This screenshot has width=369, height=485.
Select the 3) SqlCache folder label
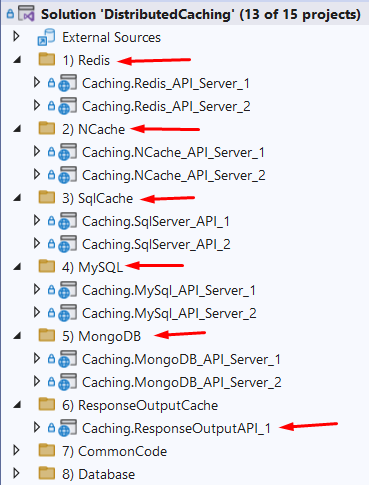coord(97,198)
